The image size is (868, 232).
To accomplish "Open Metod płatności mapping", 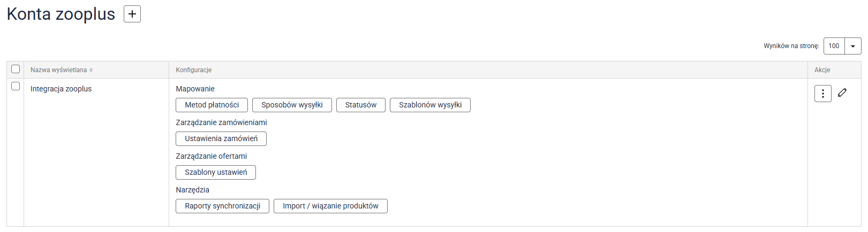I will [212, 105].
